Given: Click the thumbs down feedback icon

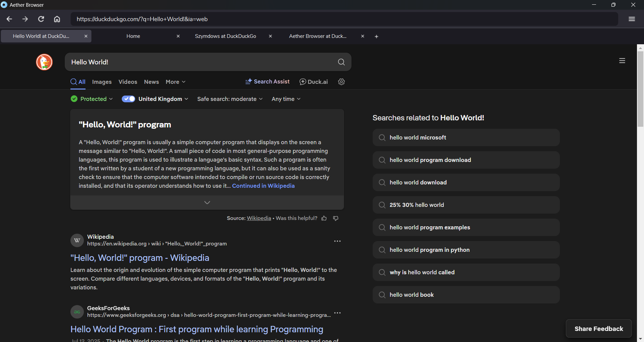Looking at the screenshot, I should click(336, 218).
